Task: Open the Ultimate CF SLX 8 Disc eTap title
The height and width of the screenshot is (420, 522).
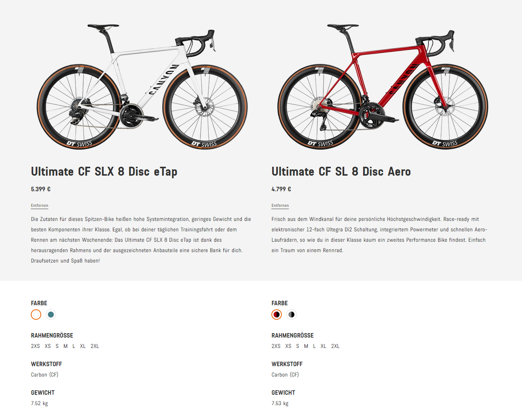Action: click(104, 172)
